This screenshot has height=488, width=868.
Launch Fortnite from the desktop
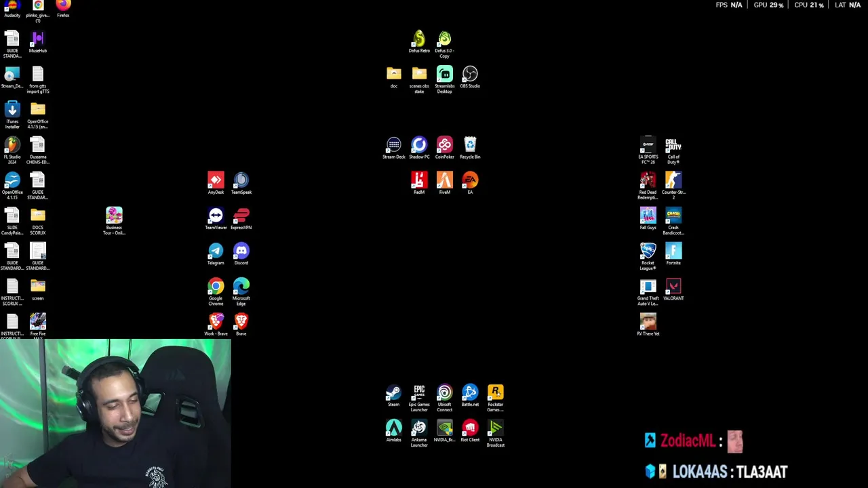point(673,253)
